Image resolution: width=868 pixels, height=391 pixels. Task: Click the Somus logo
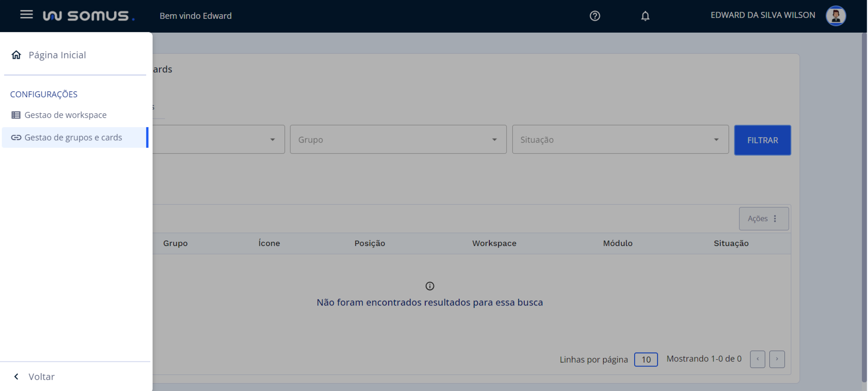point(88,15)
